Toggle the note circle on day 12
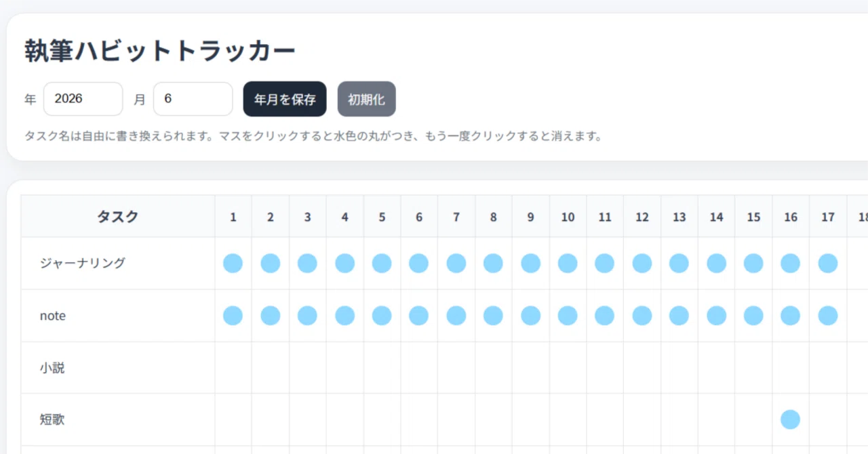This screenshot has width=868, height=454. click(x=642, y=315)
